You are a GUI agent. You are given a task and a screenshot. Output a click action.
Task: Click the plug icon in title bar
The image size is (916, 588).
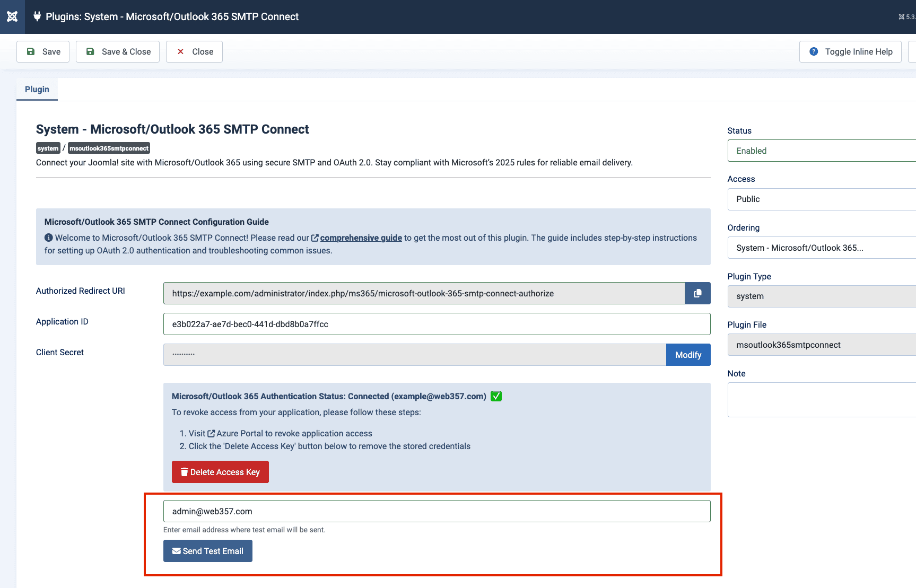pos(37,16)
